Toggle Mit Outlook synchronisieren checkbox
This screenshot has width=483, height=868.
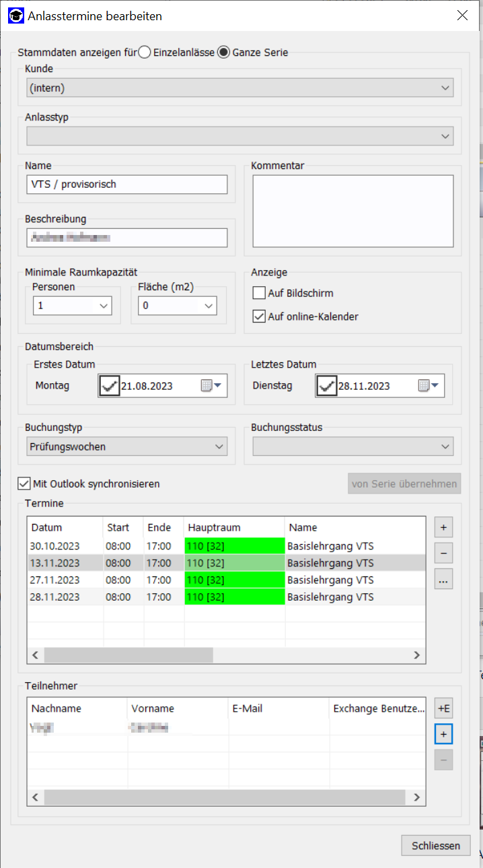24,483
